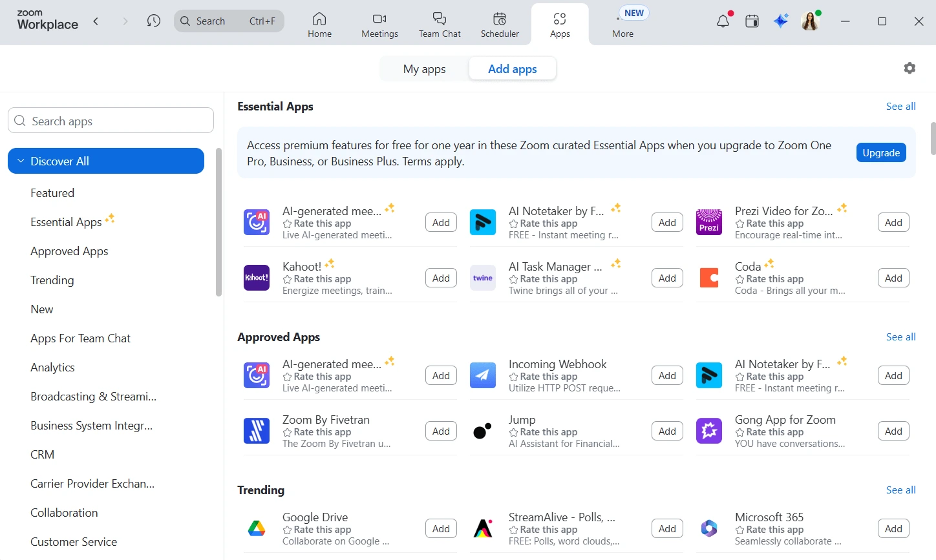Open the Meetings camera icon

point(379,19)
